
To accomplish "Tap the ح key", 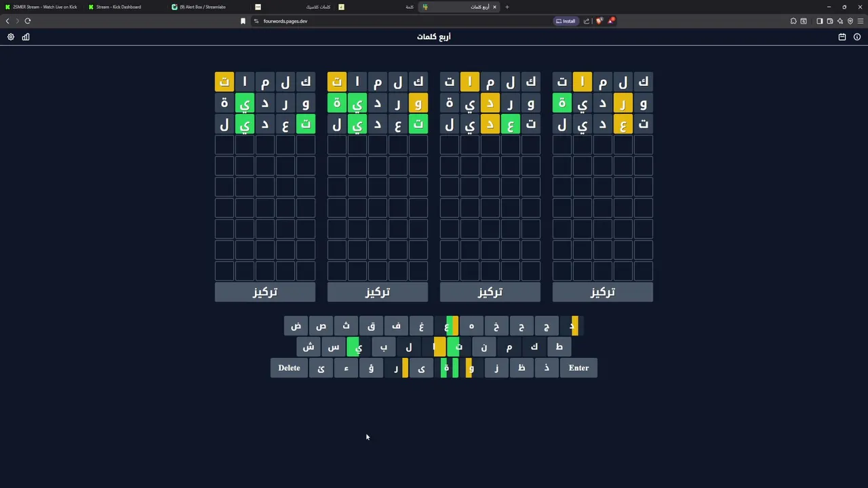I will (521, 326).
